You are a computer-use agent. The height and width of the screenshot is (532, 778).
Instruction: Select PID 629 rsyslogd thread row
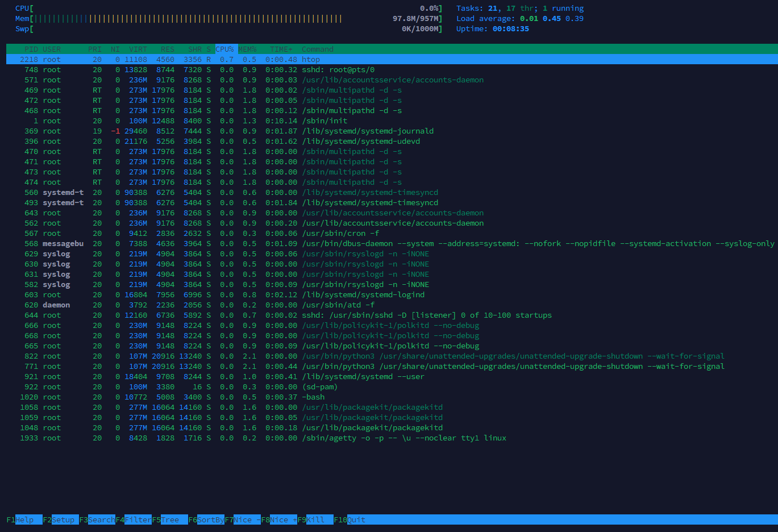pyautogui.click(x=392, y=253)
